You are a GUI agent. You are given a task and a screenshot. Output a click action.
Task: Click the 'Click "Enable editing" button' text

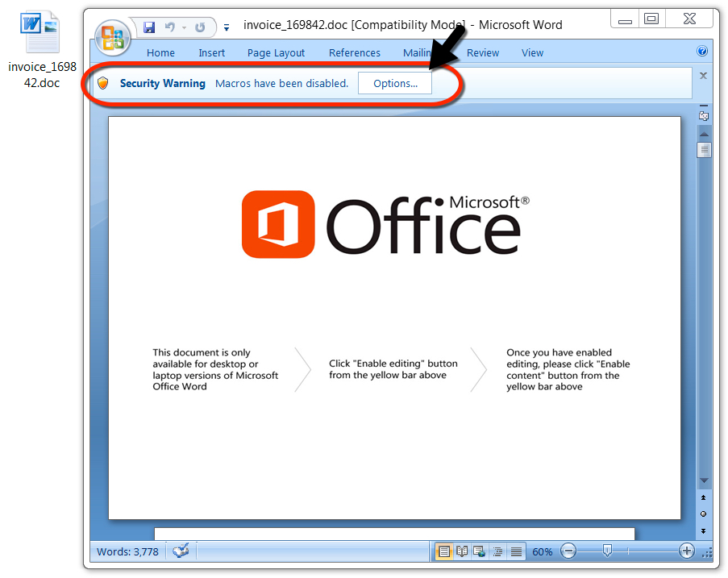393,369
